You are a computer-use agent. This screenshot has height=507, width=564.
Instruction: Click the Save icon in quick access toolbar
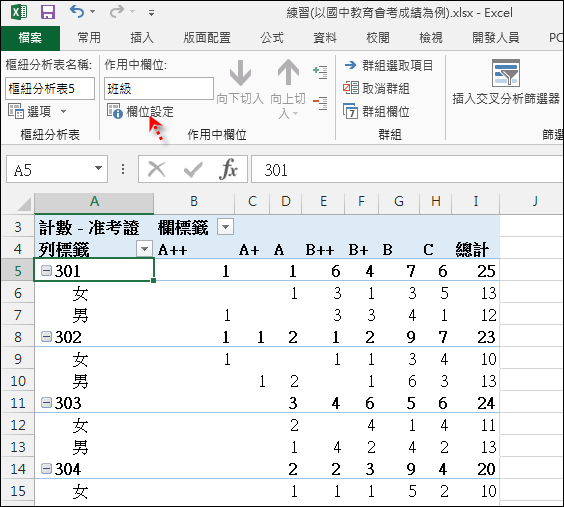(48, 12)
